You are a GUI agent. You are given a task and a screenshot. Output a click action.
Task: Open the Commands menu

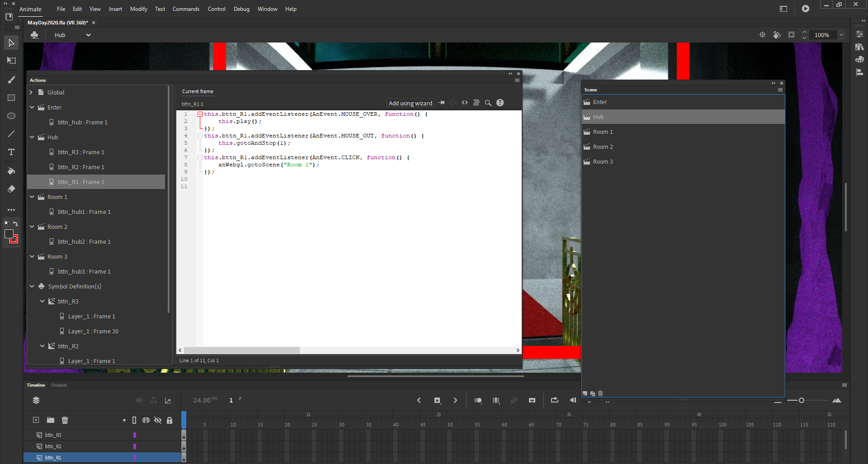click(x=186, y=9)
